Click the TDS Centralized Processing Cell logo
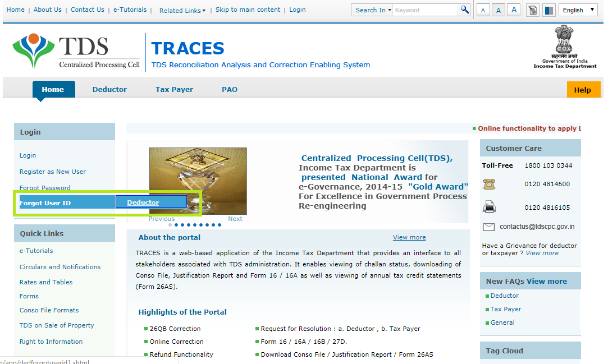 76,52
